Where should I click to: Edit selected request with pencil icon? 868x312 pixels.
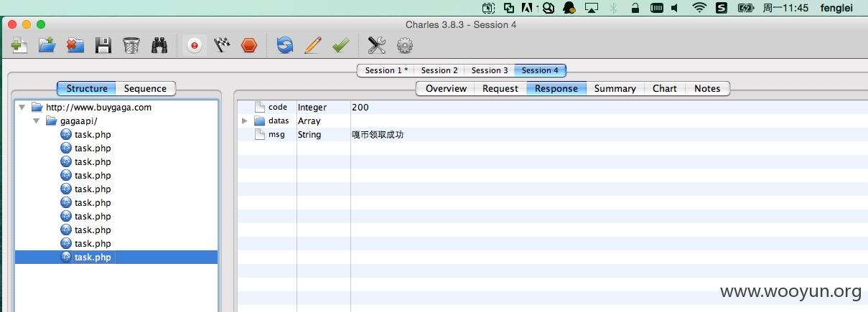312,46
